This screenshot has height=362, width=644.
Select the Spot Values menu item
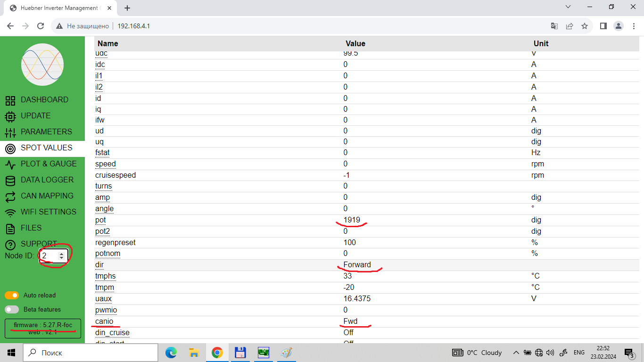tap(46, 148)
